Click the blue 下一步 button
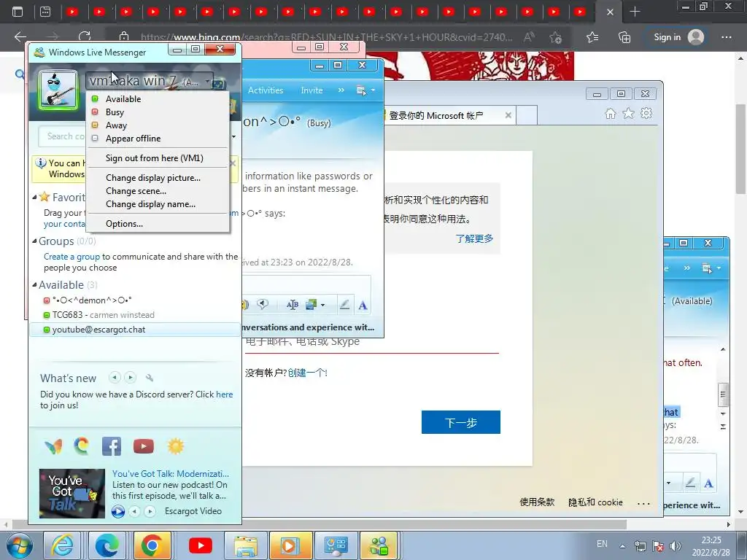This screenshot has height=560, width=747. coord(461,422)
